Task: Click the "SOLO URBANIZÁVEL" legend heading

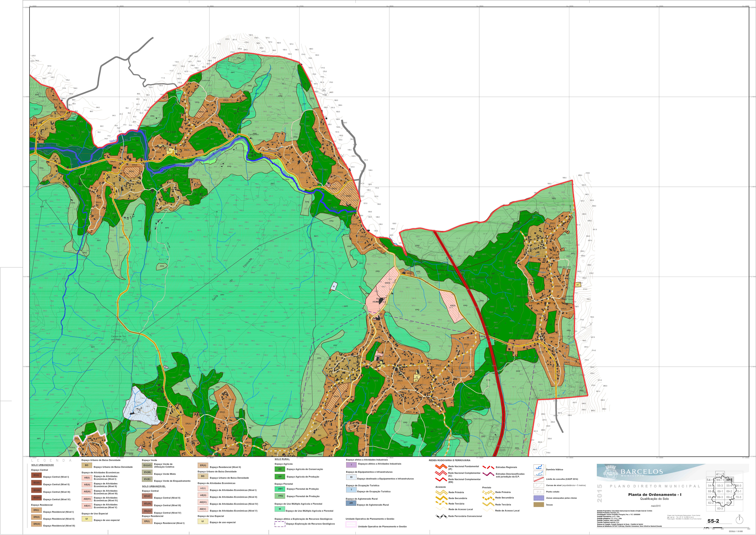Action: click(x=154, y=487)
